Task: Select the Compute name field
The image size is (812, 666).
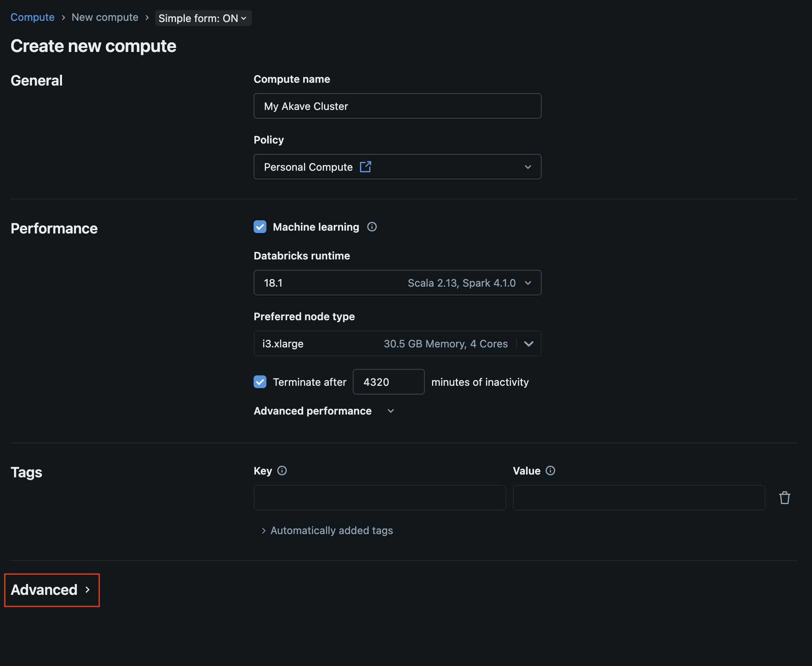Action: pos(397,106)
